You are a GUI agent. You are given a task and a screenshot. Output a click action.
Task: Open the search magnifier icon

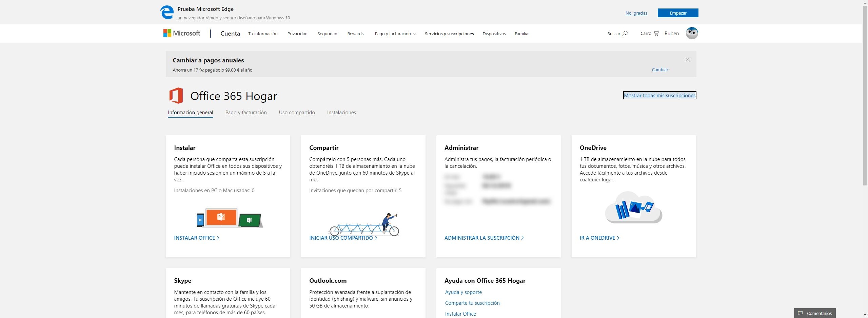[x=625, y=34]
